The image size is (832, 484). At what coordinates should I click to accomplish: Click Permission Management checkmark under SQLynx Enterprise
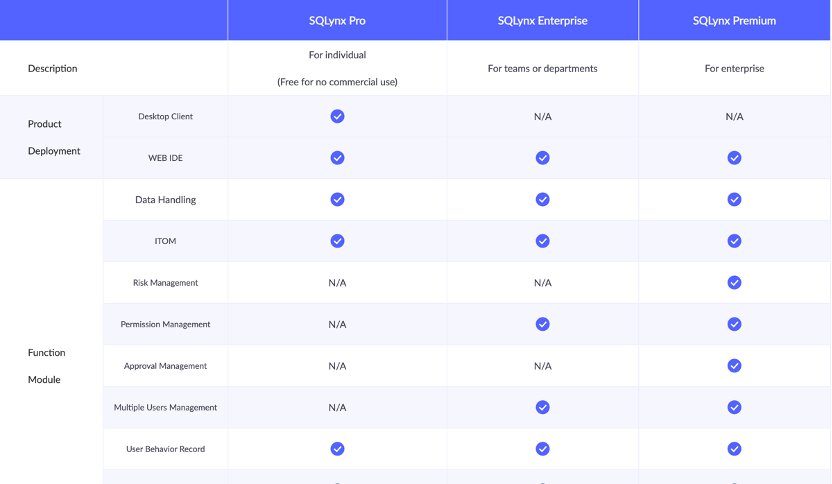(x=542, y=324)
